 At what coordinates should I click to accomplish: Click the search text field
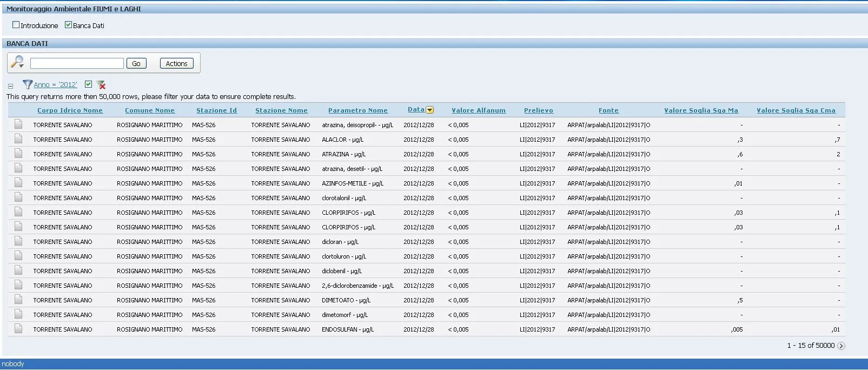[77, 63]
